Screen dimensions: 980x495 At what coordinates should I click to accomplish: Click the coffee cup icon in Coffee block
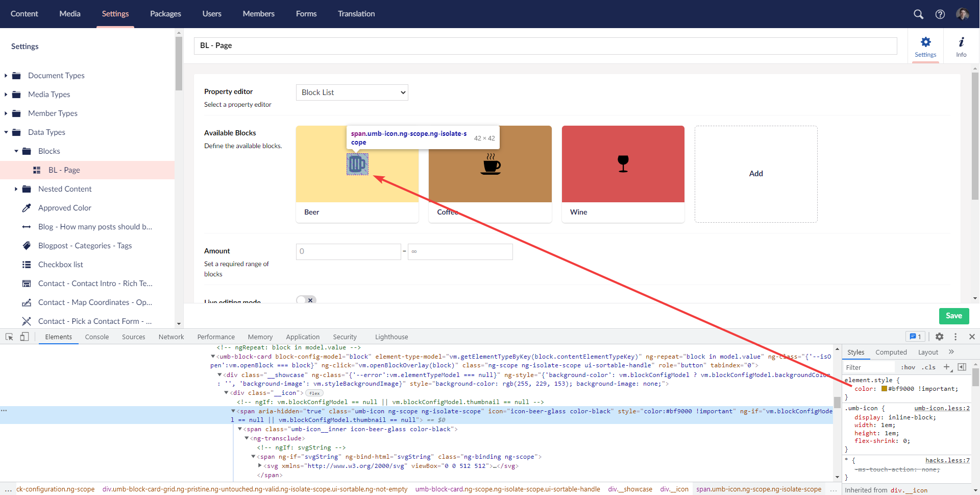coord(491,164)
